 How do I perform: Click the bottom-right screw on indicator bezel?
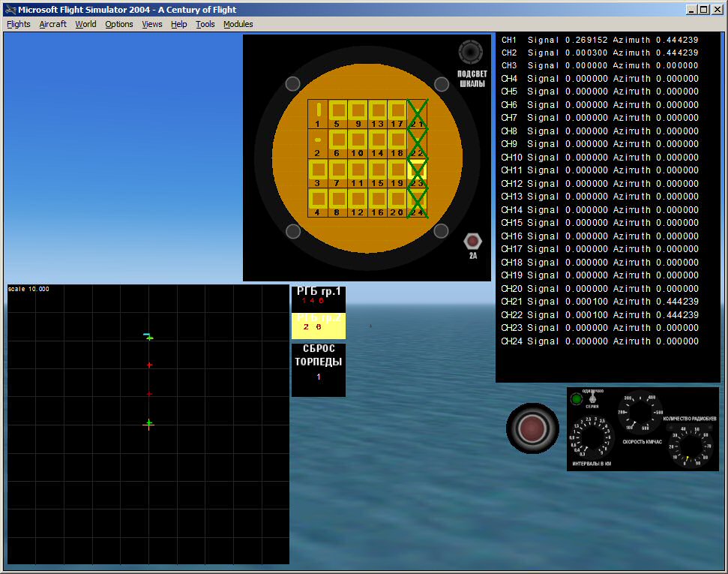[441, 231]
